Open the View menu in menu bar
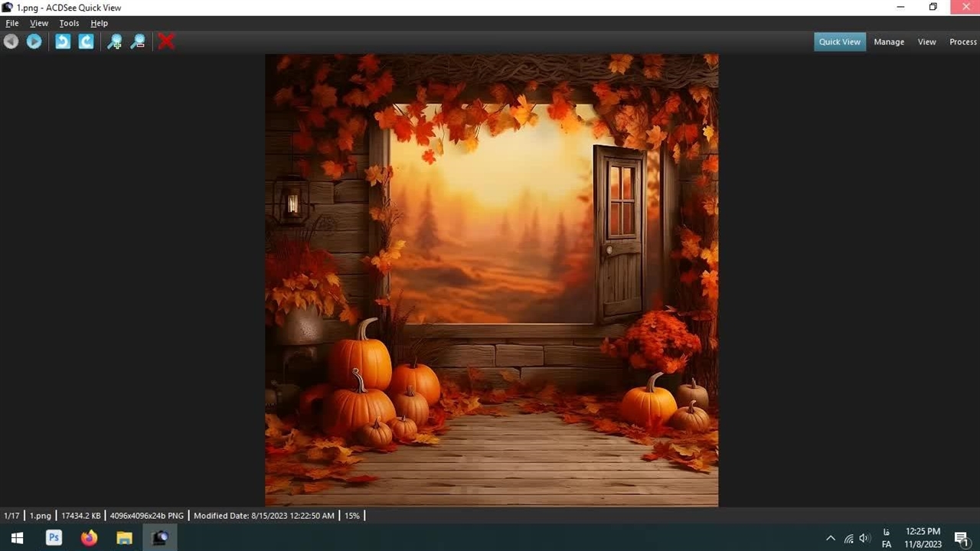Image resolution: width=980 pixels, height=551 pixels. point(38,23)
